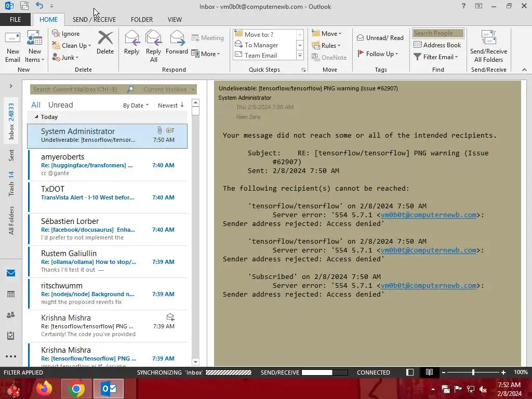The width and height of the screenshot is (532, 399).
Task: Forward the selected message
Action: [177, 43]
